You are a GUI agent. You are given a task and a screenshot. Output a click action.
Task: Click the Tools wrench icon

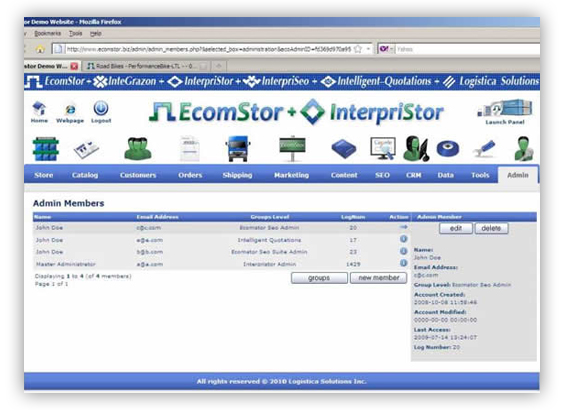(484, 149)
